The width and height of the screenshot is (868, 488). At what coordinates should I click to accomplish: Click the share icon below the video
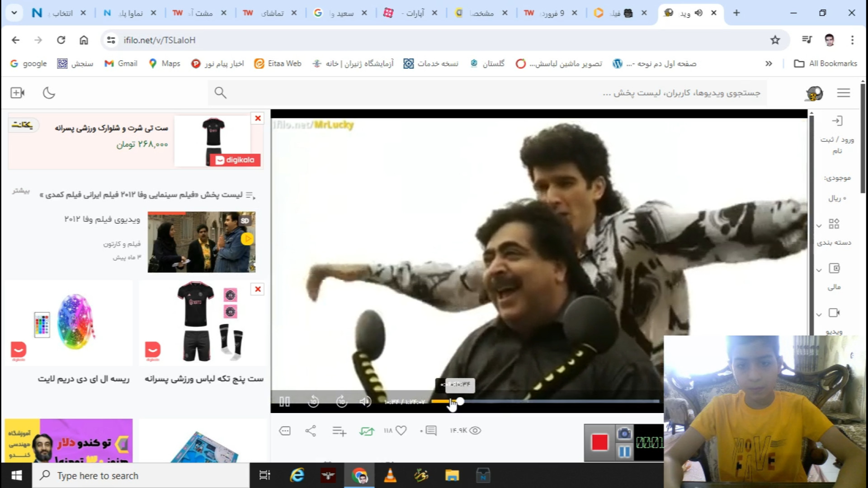[x=311, y=431]
